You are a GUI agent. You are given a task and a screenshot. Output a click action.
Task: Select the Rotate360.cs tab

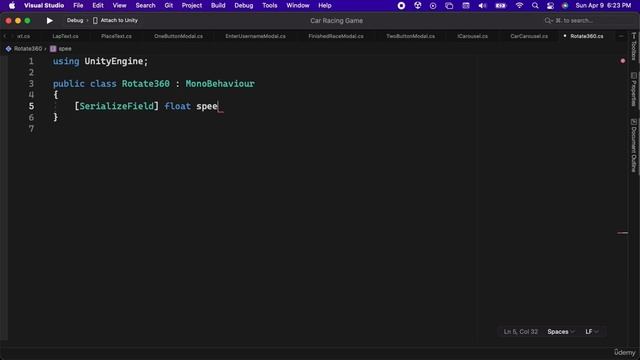[587, 36]
